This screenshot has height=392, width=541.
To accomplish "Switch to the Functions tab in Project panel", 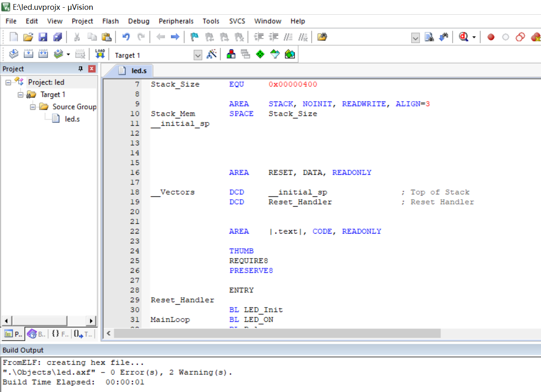I will click(60, 334).
